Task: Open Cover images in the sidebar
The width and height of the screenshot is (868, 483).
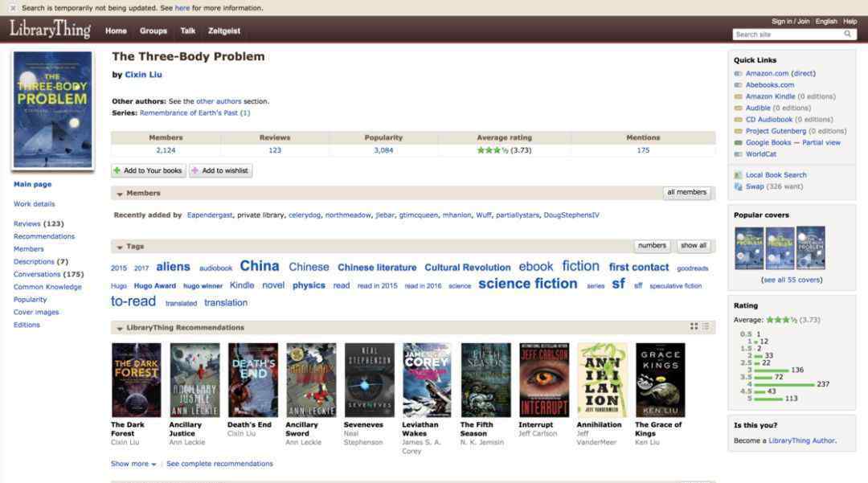Action: 36,313
